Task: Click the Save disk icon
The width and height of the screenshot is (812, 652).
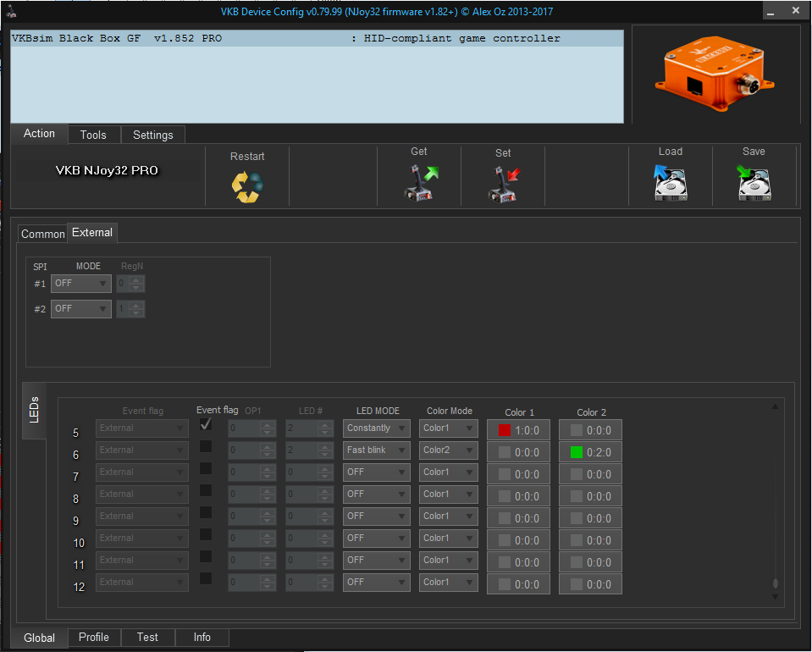Action: 754,182
